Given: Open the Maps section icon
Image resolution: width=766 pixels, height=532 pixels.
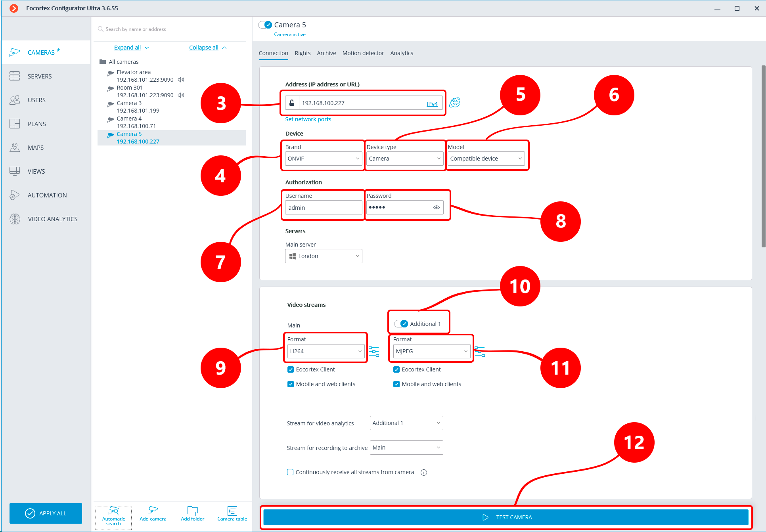Looking at the screenshot, I should coord(15,147).
